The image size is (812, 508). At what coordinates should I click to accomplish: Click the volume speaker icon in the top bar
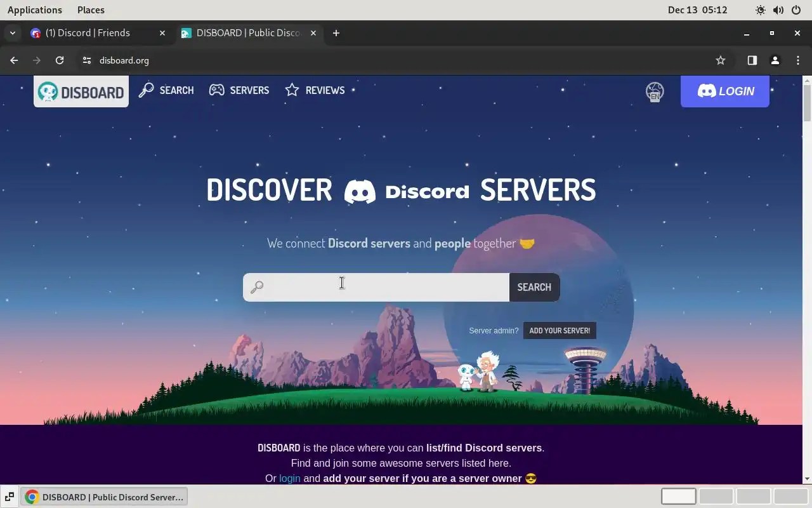coord(778,10)
